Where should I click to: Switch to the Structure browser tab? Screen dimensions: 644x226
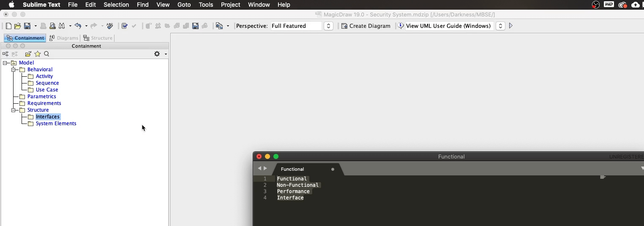coord(98,38)
